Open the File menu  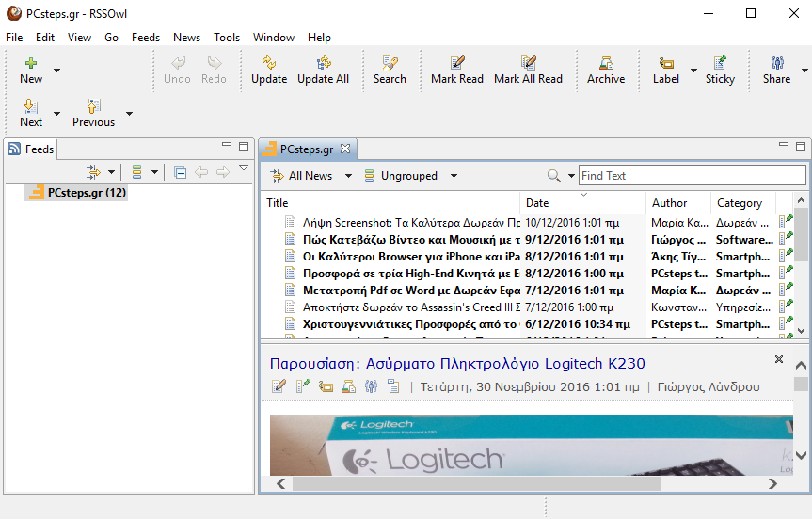(14, 38)
